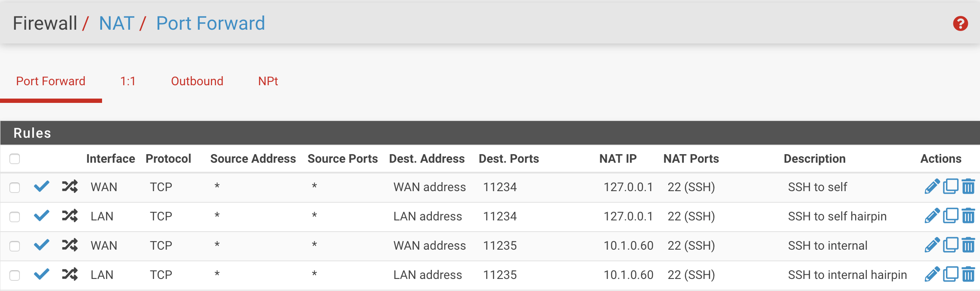Click the Port Forward breadcrumb link

point(211,23)
